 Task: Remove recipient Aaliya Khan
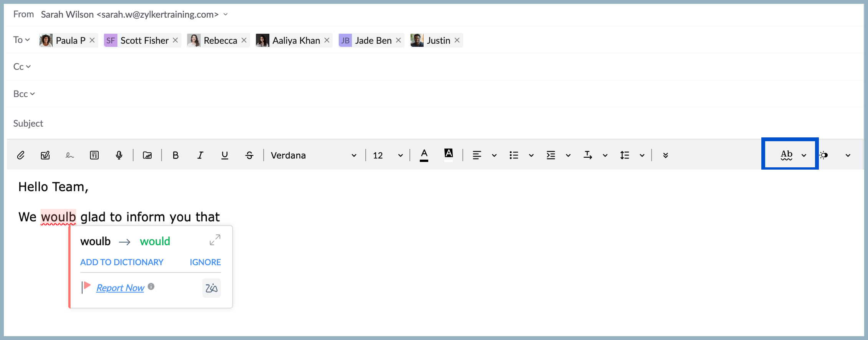pos(327,40)
